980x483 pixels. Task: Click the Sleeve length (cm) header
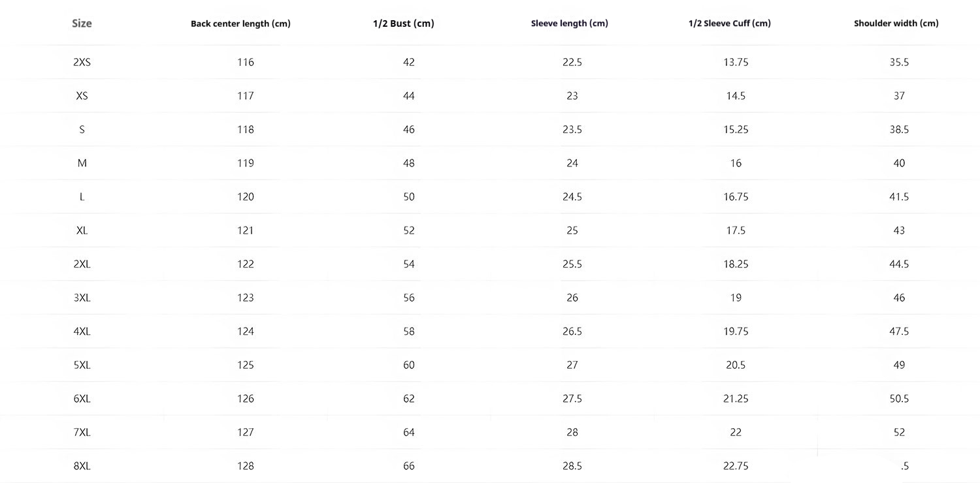[x=569, y=23]
